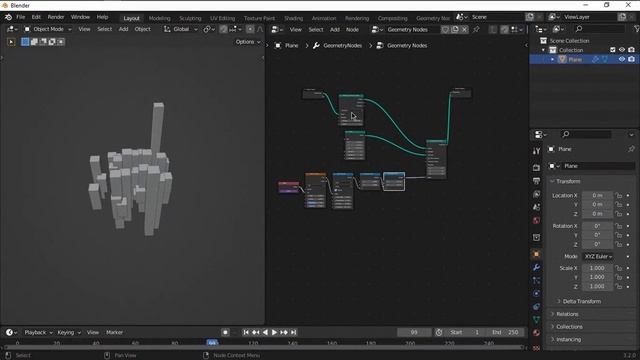Click the outliner filter funnel icon

[x=636, y=29]
